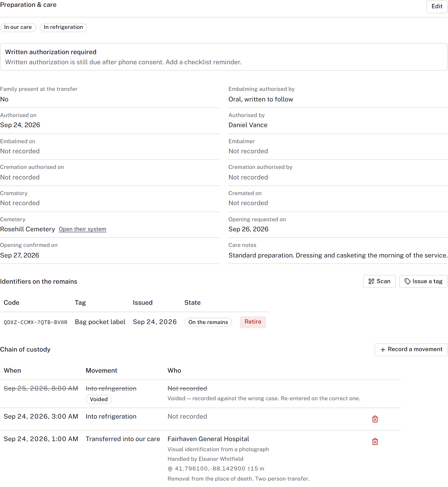Viewport: 448px width, 487px height.
Task: Issue a tag for the remains
Action: [423, 281]
